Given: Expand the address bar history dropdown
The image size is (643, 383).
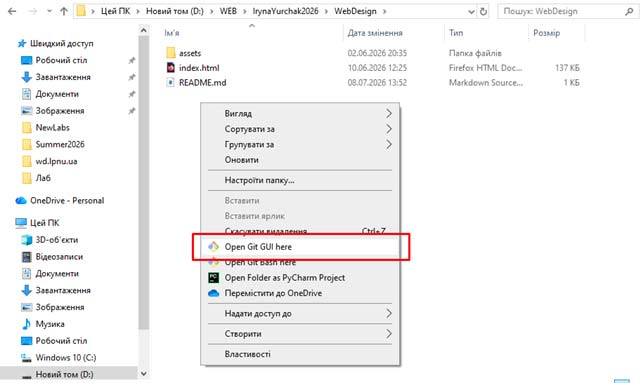Looking at the screenshot, I should click(471, 12).
